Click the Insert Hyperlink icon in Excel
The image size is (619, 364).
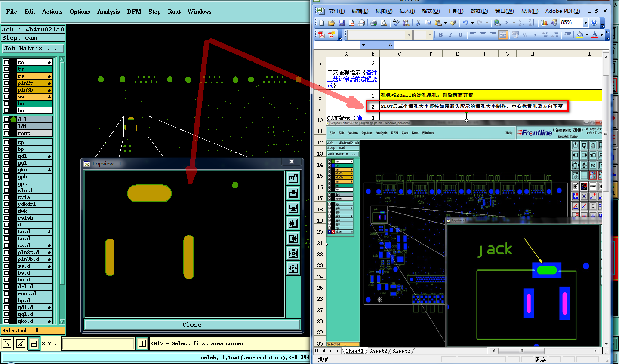497,23
